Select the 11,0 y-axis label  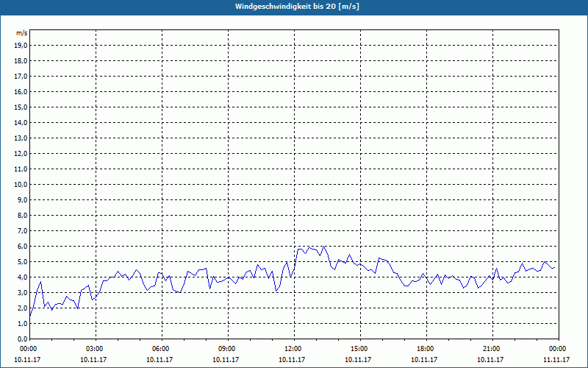pyautogui.click(x=21, y=169)
